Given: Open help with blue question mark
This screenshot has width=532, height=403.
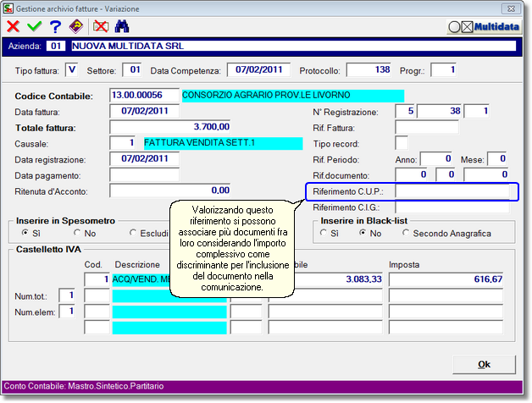Looking at the screenshot, I should [x=55, y=26].
